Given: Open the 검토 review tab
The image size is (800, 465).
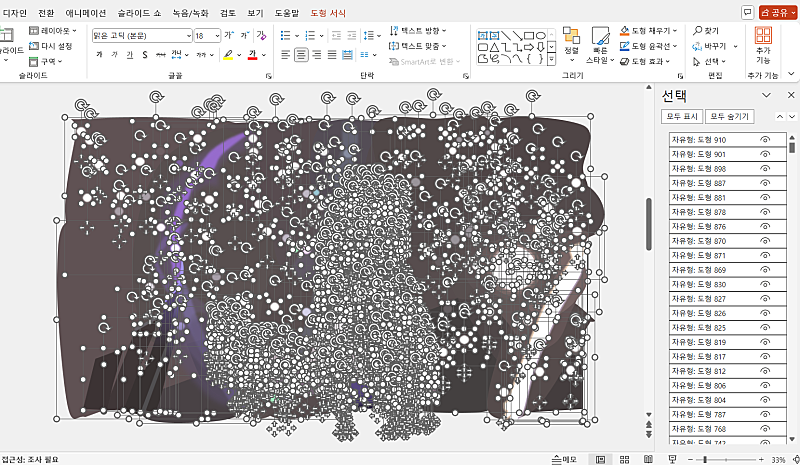Looking at the screenshot, I should [228, 12].
